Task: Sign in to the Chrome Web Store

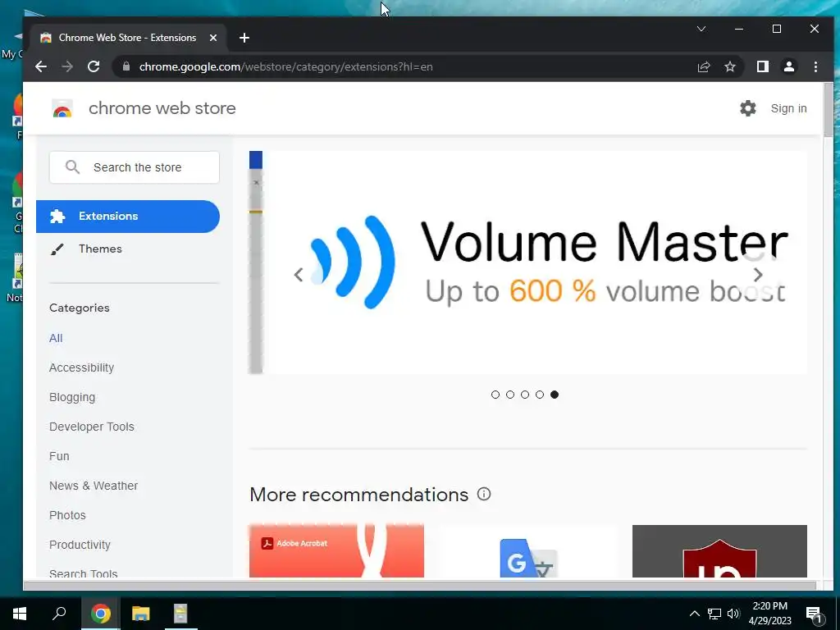Action: tap(788, 108)
